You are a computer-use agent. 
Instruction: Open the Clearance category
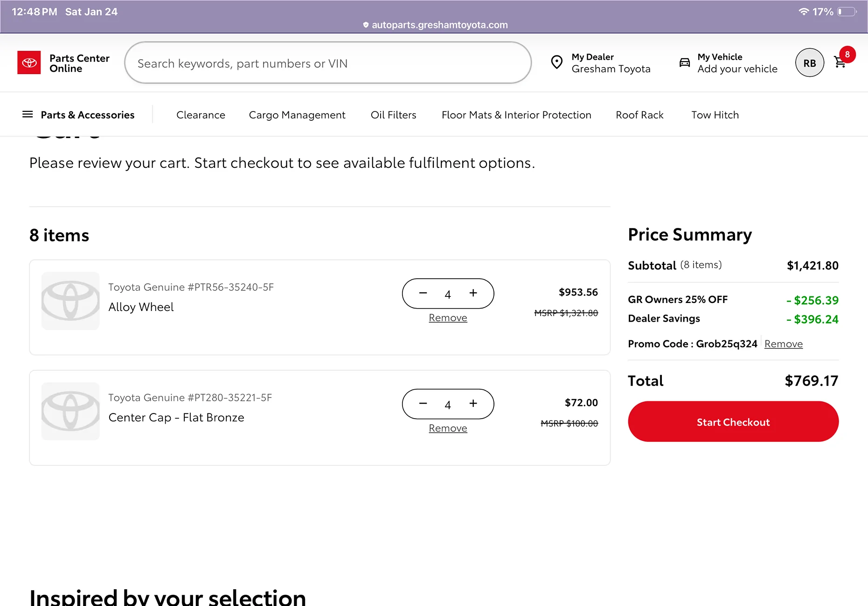(x=201, y=115)
